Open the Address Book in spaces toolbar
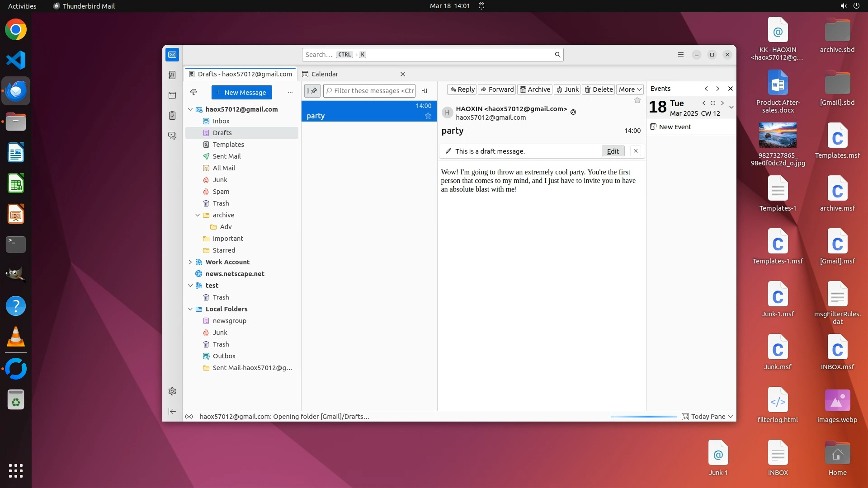The width and height of the screenshot is (868, 488). pos(172,75)
